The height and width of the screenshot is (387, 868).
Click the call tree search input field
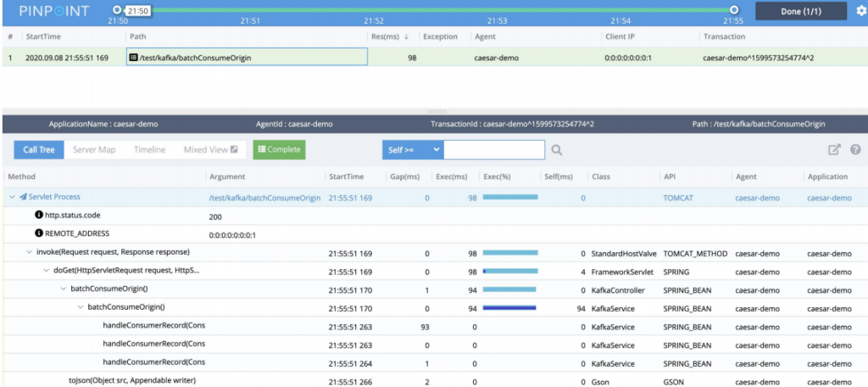tap(494, 150)
